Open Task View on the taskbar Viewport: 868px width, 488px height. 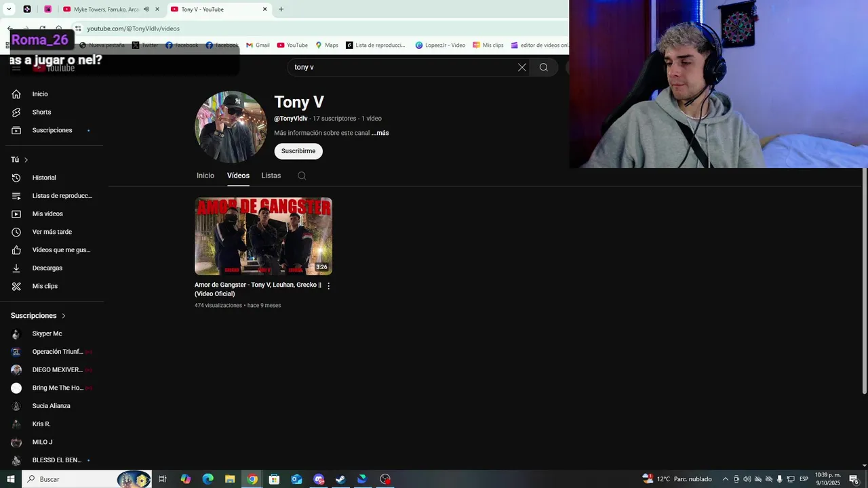[163, 479]
